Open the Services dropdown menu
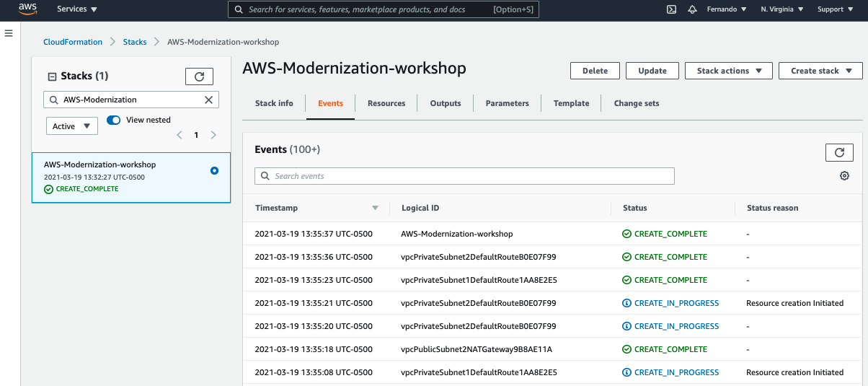The height and width of the screenshot is (386, 868). click(x=77, y=9)
